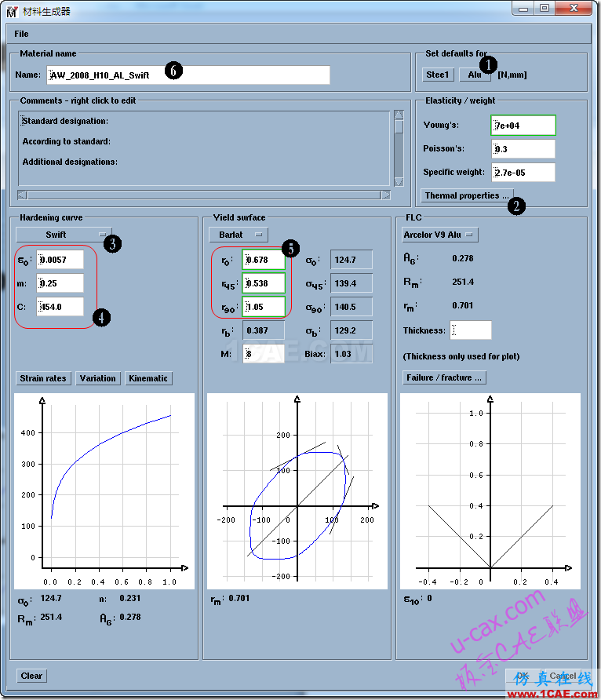The image size is (601, 700).
Task: Open the File menu
Action: (21, 34)
